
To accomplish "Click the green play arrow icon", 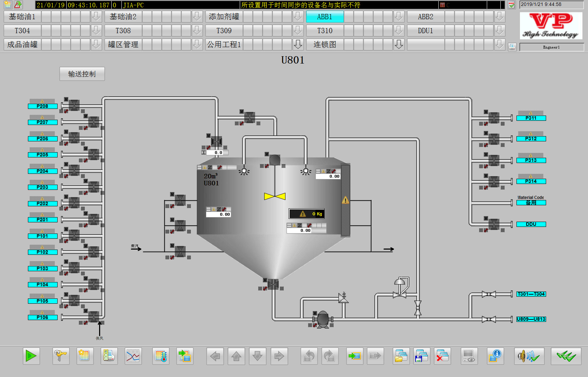I will point(31,356).
